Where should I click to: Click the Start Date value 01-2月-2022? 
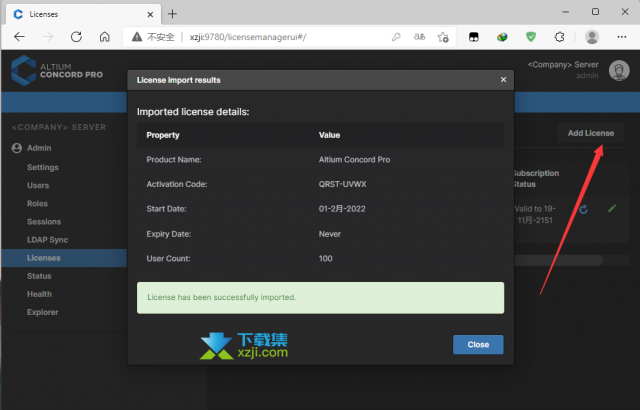tap(342, 209)
